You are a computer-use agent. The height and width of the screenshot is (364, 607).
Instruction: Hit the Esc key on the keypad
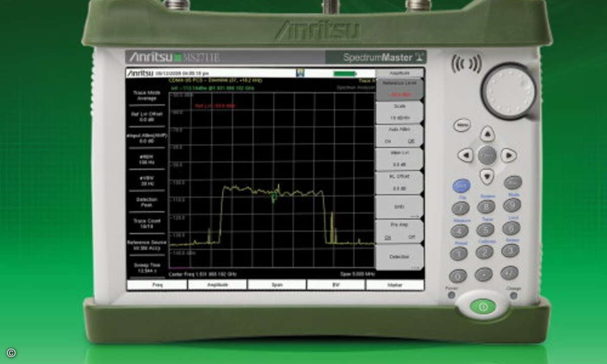[512, 183]
